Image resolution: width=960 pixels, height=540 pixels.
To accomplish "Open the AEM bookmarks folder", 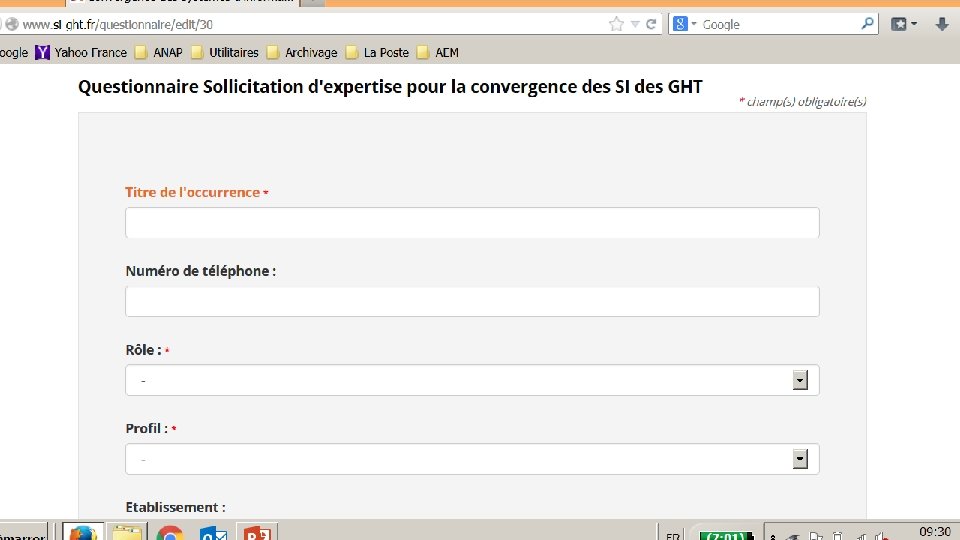I will tap(438, 53).
